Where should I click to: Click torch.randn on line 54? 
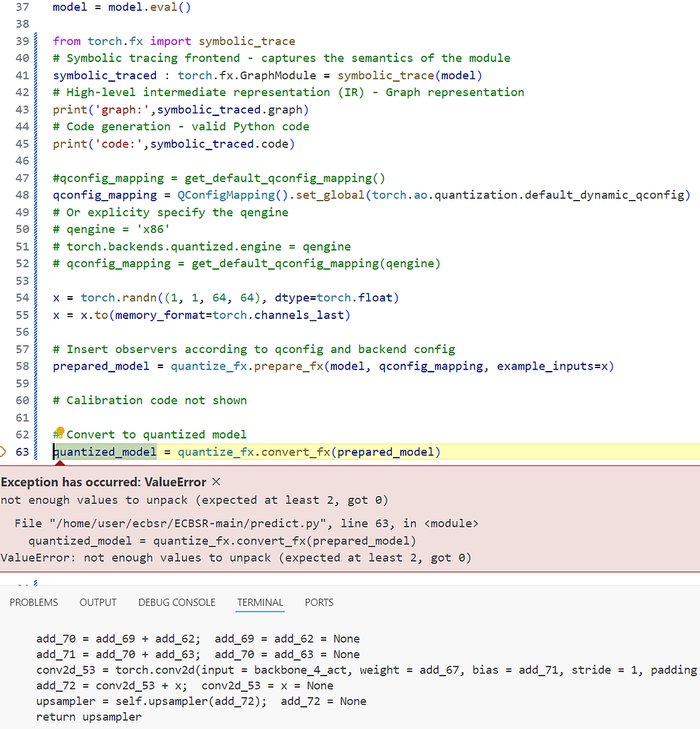[x=113, y=298]
